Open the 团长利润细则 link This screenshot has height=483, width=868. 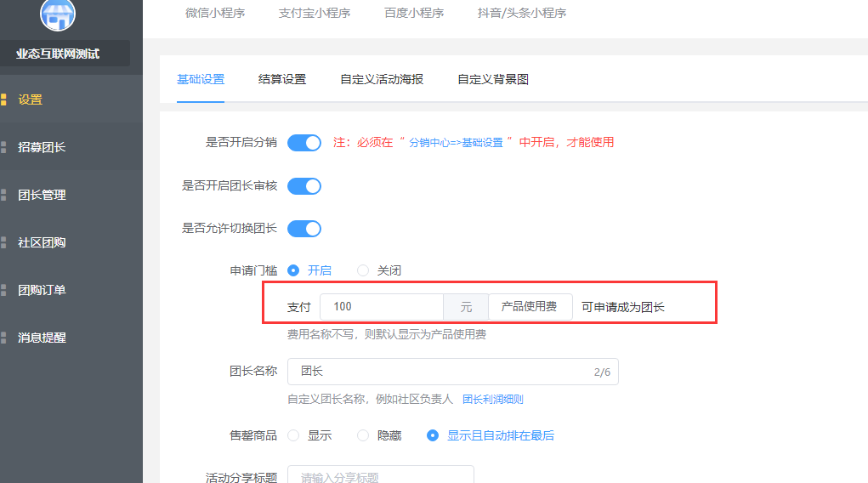pos(493,400)
